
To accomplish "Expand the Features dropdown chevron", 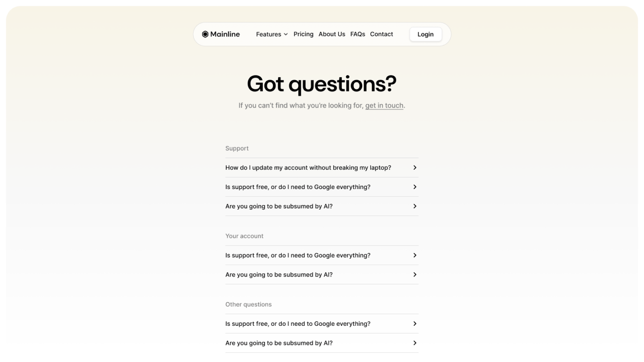I will pyautogui.click(x=286, y=34).
